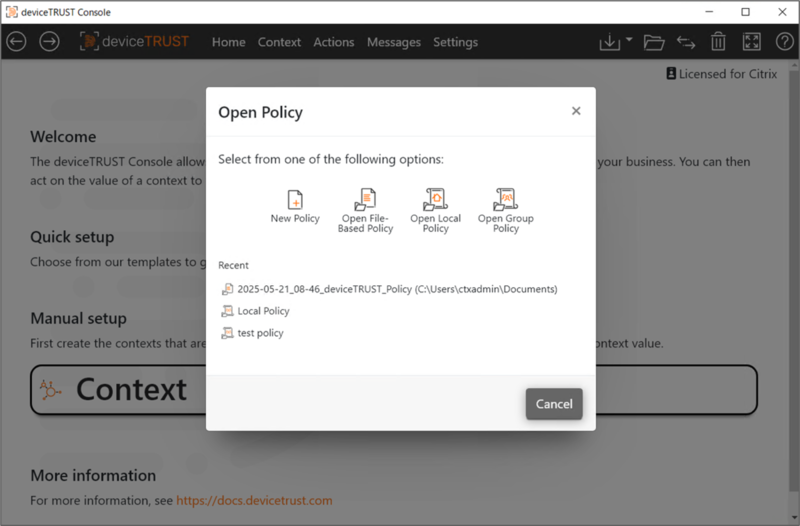Open the Settings menu item
The height and width of the screenshot is (526, 800).
(456, 42)
